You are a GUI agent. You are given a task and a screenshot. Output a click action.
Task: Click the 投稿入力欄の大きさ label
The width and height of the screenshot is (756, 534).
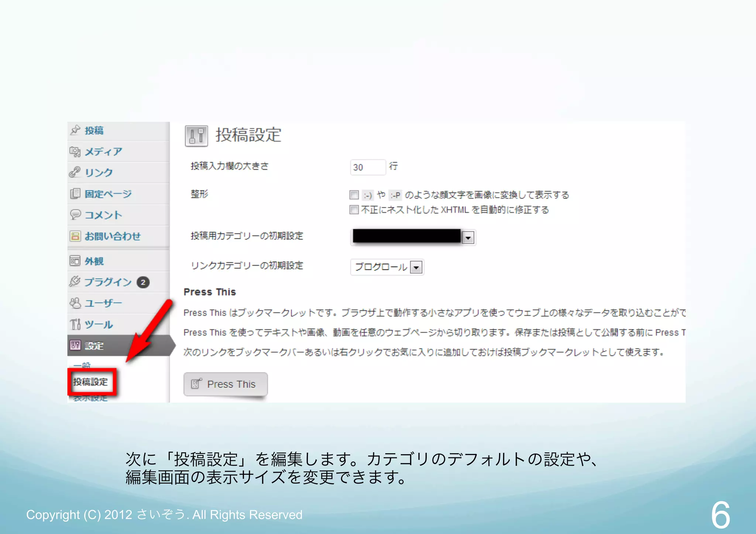[x=230, y=166]
